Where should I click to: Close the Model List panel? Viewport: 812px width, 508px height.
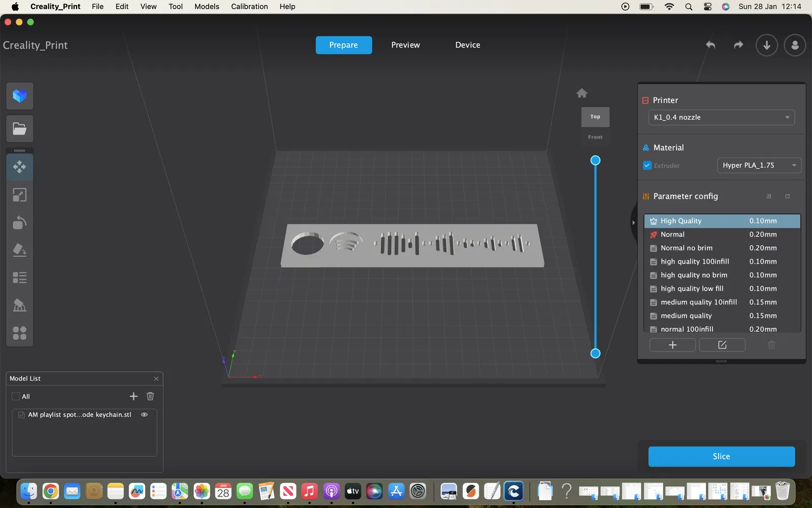156,378
